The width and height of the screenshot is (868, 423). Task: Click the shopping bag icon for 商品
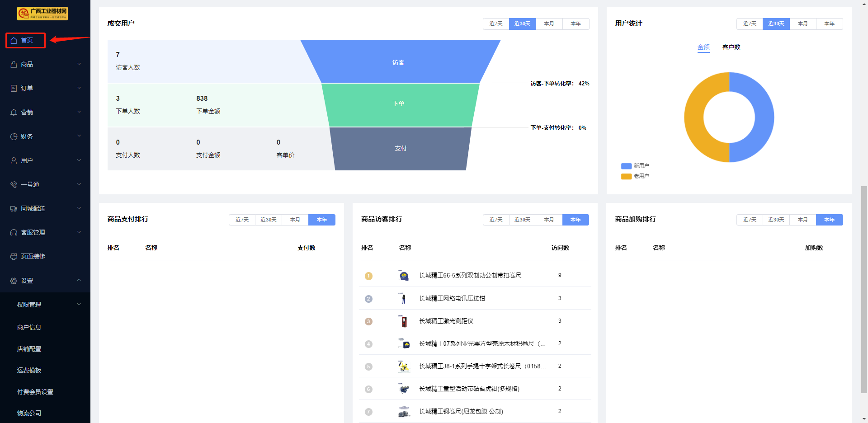(x=14, y=65)
